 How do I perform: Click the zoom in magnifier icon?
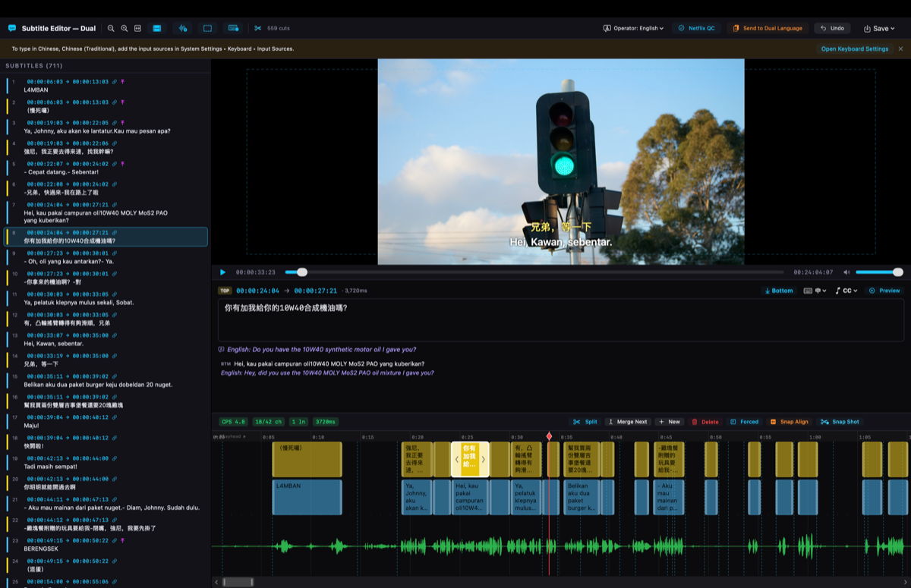pyautogui.click(x=125, y=28)
